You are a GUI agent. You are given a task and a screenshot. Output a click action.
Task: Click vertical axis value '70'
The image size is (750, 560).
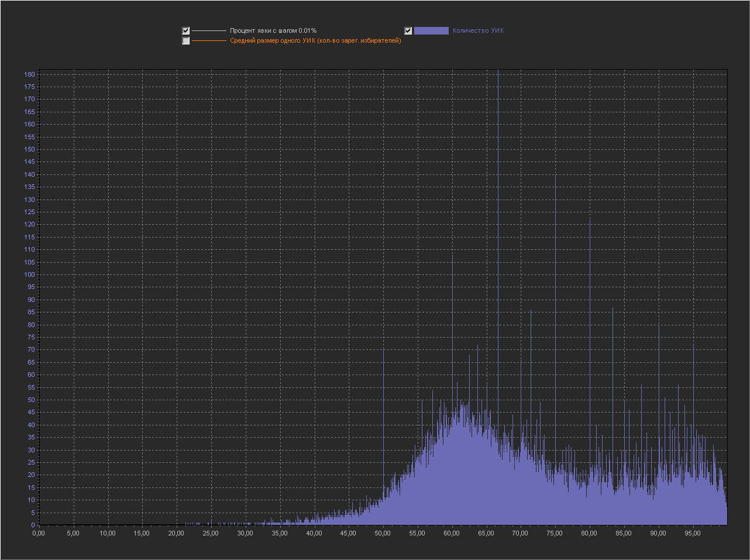[x=32, y=349]
